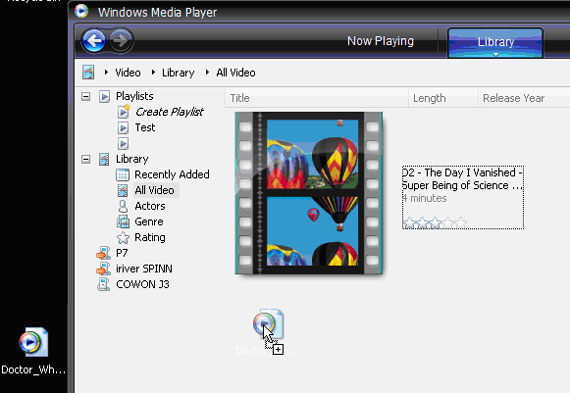Sort by the Title column header

point(317,98)
